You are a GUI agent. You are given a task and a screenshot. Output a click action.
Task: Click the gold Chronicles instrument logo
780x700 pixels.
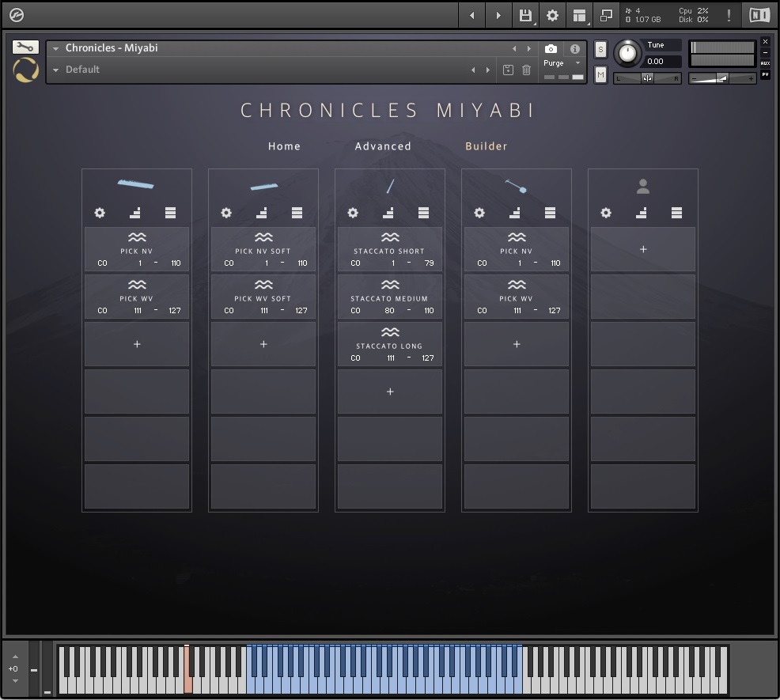(x=25, y=70)
